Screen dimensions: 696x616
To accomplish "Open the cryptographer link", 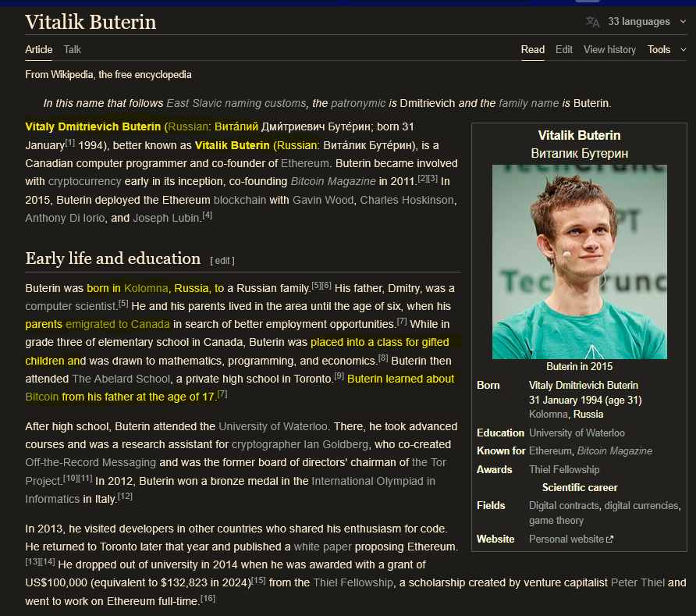I will coord(266,444).
